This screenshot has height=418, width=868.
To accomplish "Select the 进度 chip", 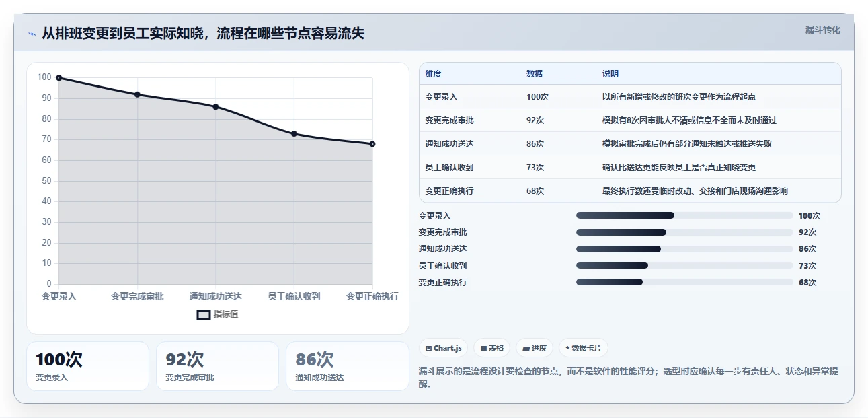I will [x=535, y=348].
